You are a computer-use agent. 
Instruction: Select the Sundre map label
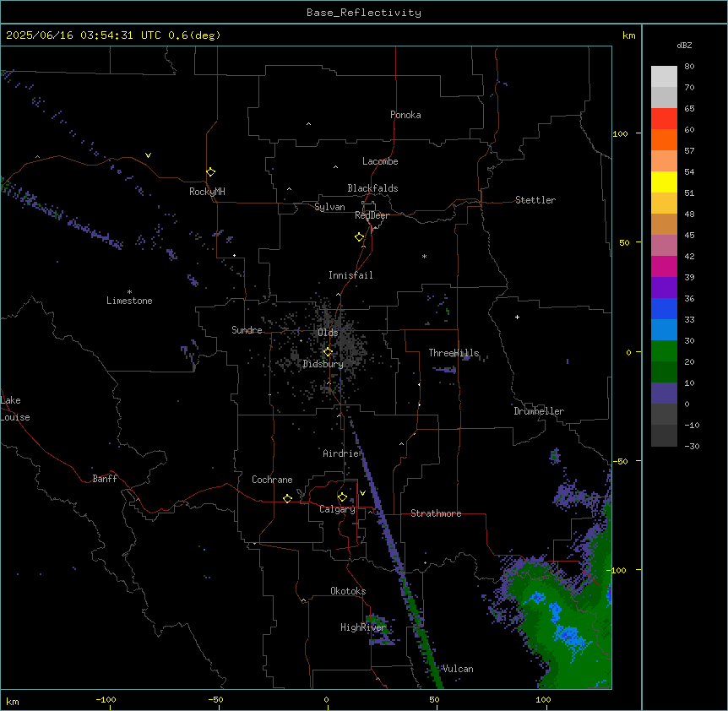pos(247,330)
